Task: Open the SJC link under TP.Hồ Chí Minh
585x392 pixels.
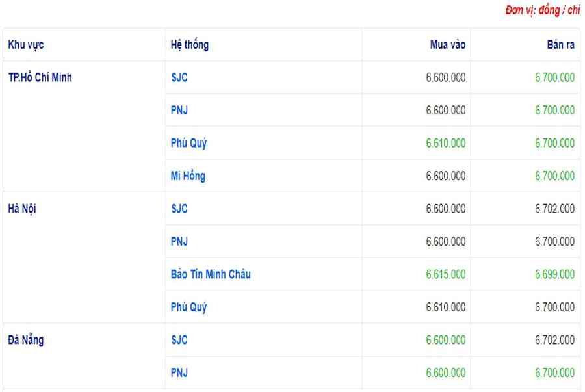Action: pos(179,77)
